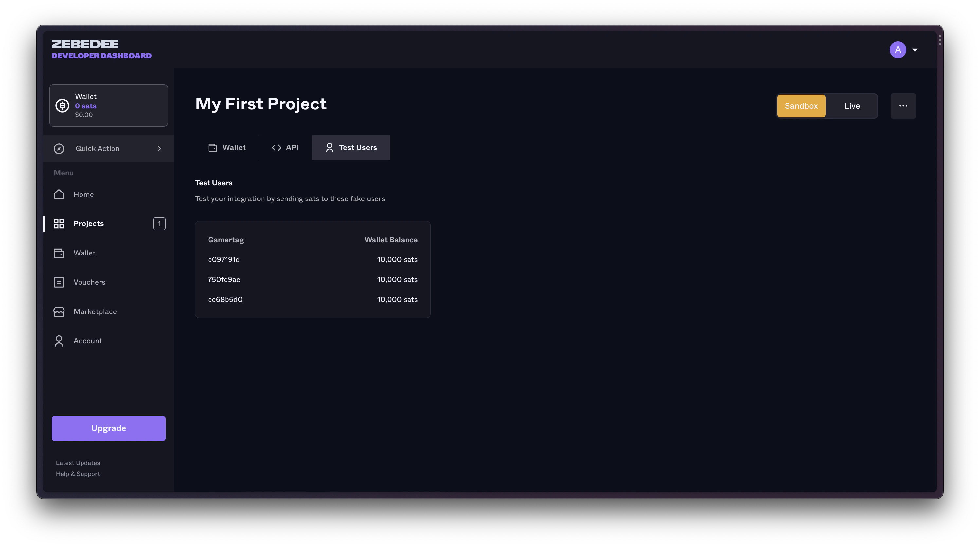980x547 pixels.
Task: Expand Quick Action with the chevron arrow
Action: (x=159, y=148)
